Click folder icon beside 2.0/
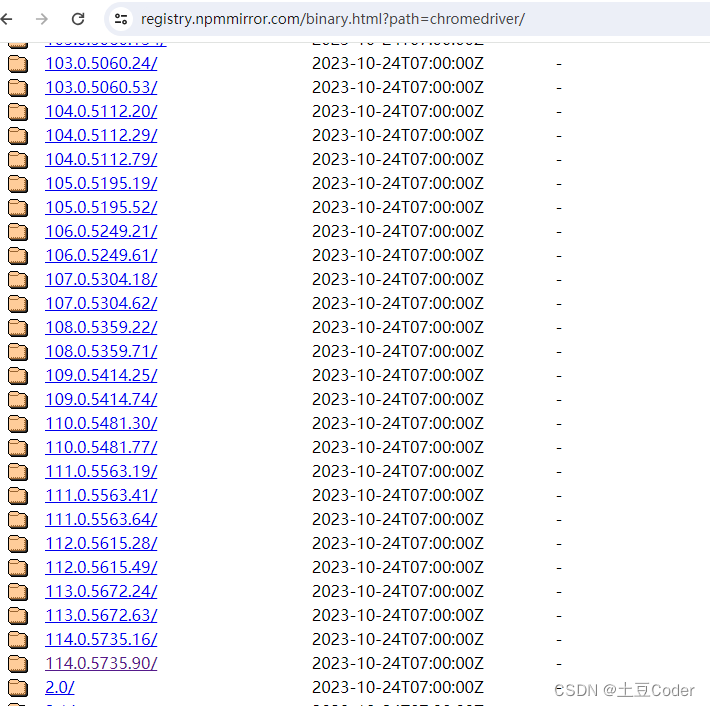This screenshot has width=710, height=706. 18,688
